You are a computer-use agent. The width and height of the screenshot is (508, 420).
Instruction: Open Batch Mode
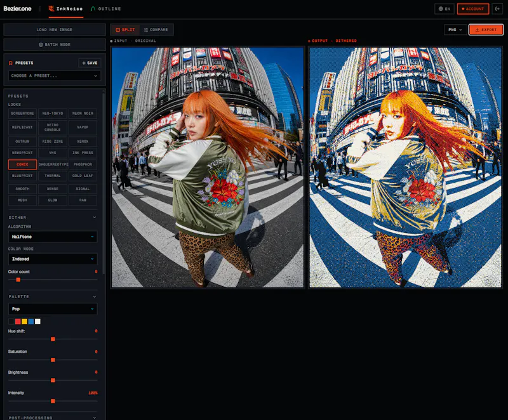point(55,44)
